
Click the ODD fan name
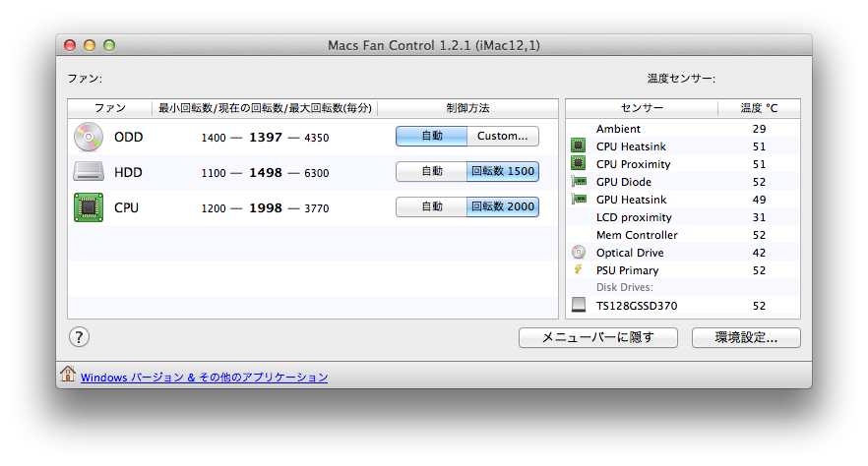128,137
